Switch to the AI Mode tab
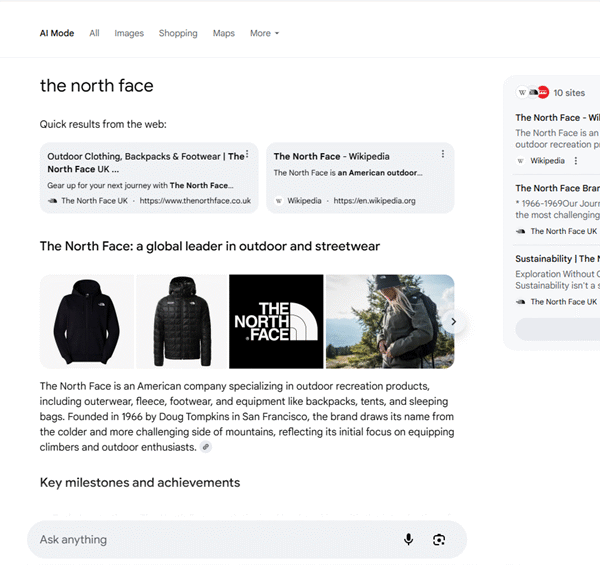This screenshot has height=565, width=600. pos(57,33)
